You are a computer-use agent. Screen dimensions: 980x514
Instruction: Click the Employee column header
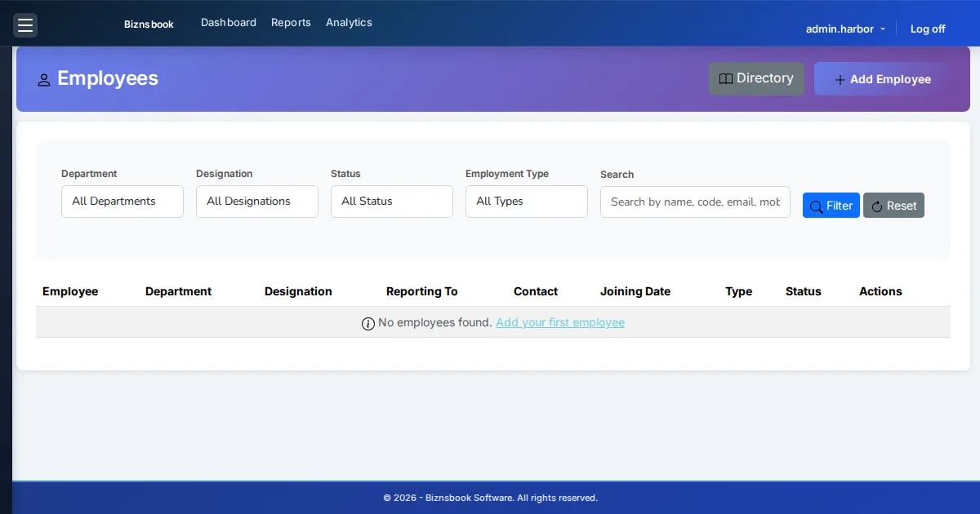point(70,291)
